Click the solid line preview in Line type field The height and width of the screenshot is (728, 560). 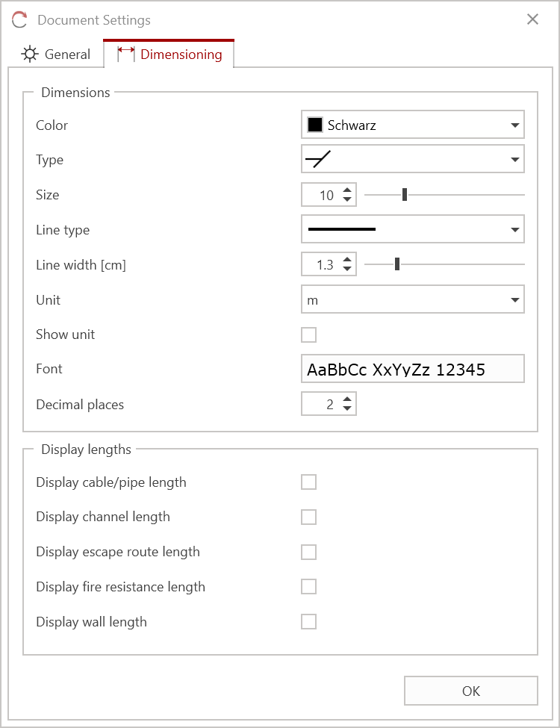tap(340, 228)
